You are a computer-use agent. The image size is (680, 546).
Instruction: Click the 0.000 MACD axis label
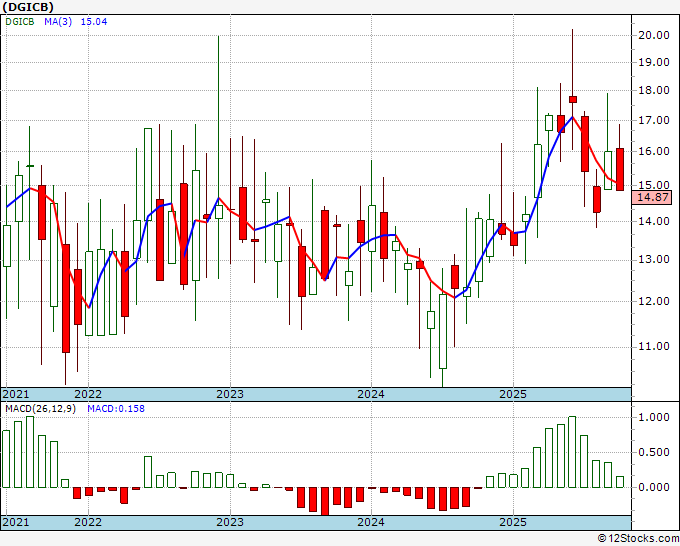(x=654, y=487)
